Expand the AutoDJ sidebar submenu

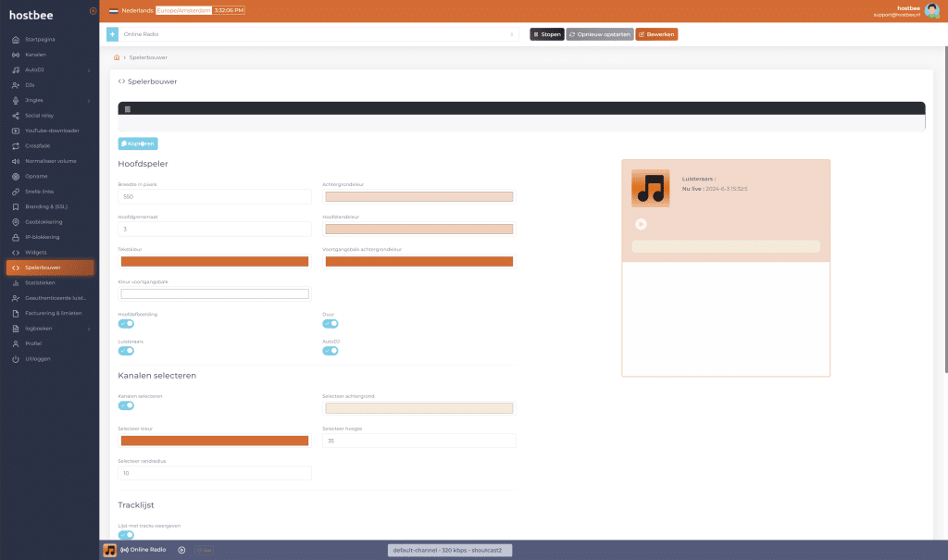coord(89,70)
